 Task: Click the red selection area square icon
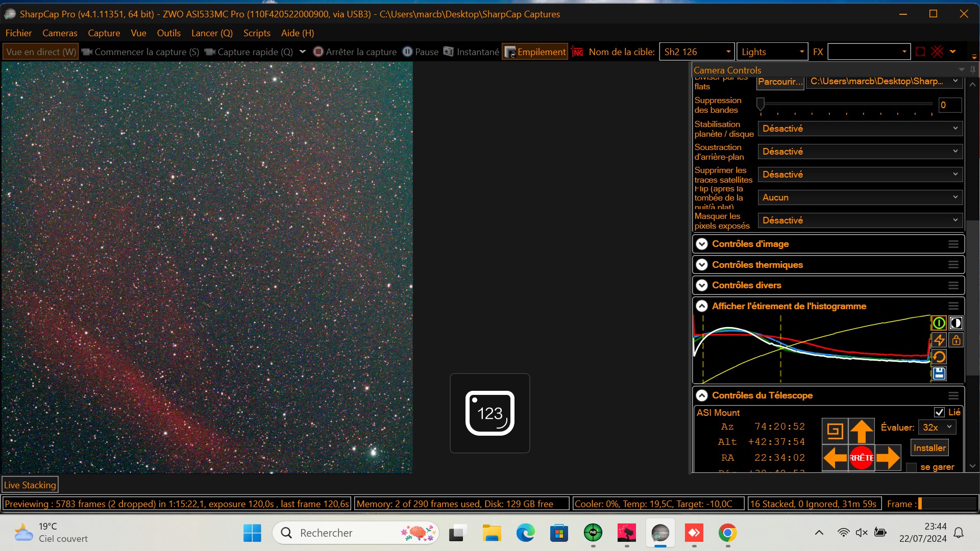(920, 52)
